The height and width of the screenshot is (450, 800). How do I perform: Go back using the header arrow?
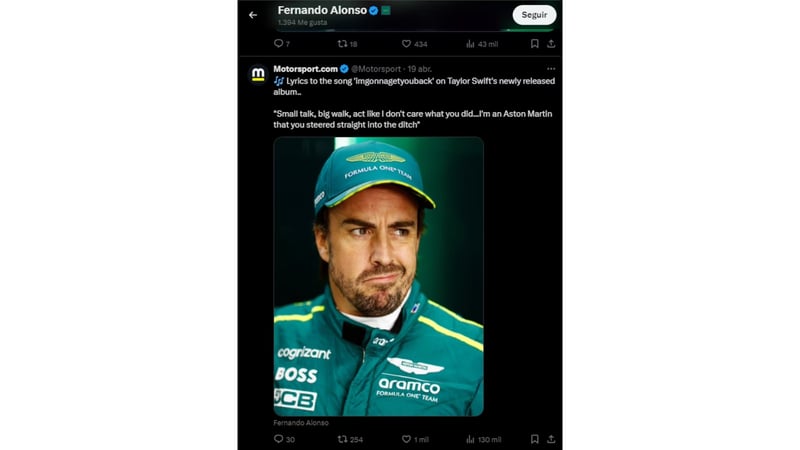pos(253,15)
